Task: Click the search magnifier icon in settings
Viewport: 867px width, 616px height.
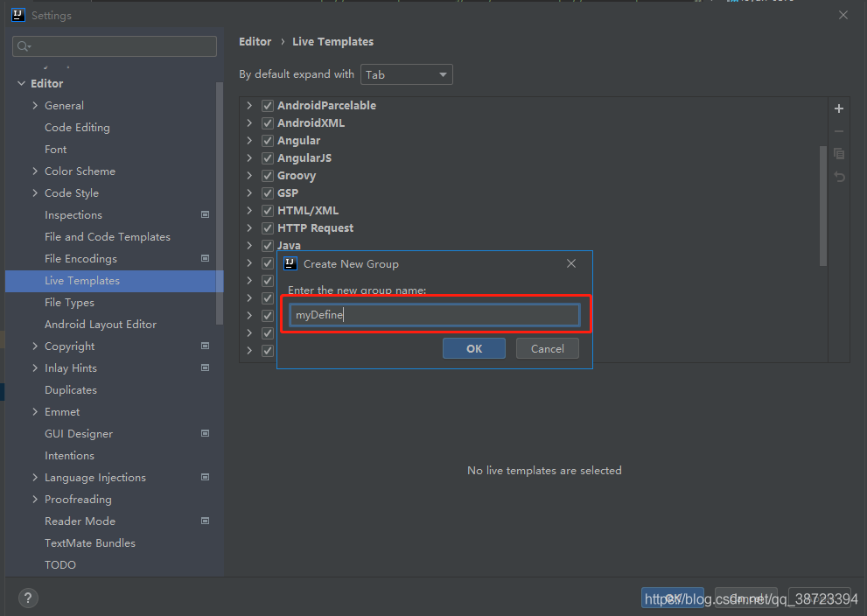Action: 24,46
